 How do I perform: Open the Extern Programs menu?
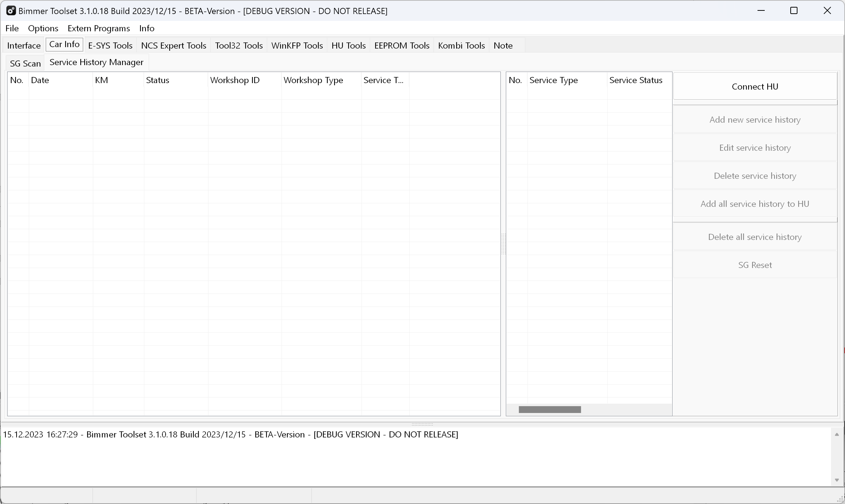[99, 28]
